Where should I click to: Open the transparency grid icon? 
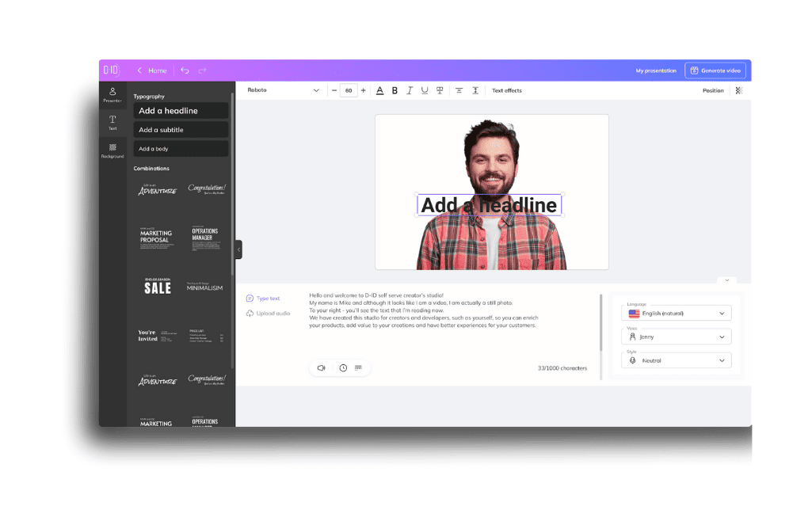739,90
